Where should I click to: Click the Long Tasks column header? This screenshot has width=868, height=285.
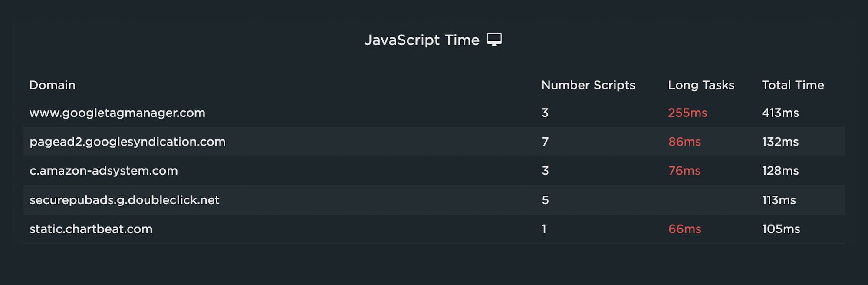pyautogui.click(x=701, y=85)
